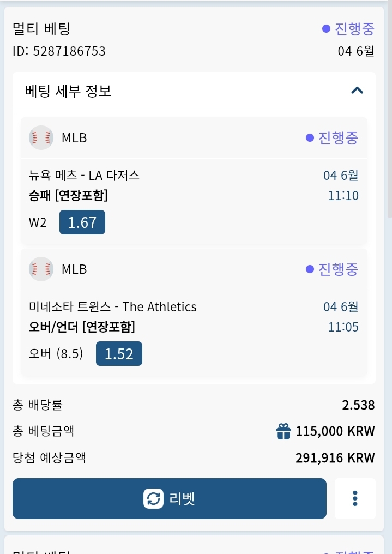Select the 1.67 odds badge

(x=82, y=222)
